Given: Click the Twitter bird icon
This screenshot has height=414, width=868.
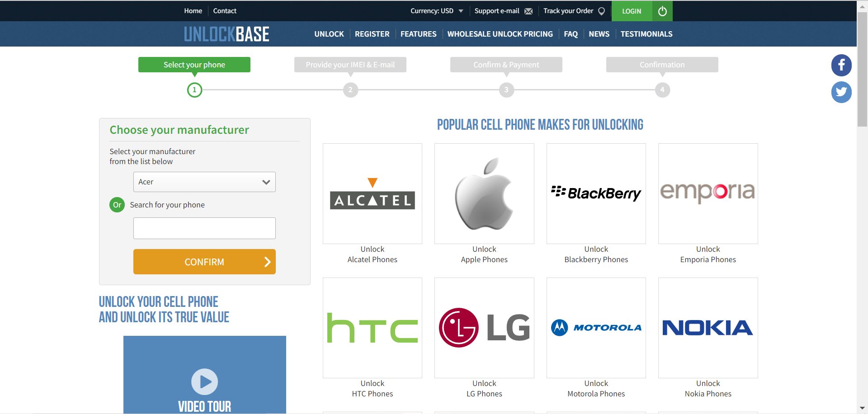Looking at the screenshot, I should [x=841, y=92].
